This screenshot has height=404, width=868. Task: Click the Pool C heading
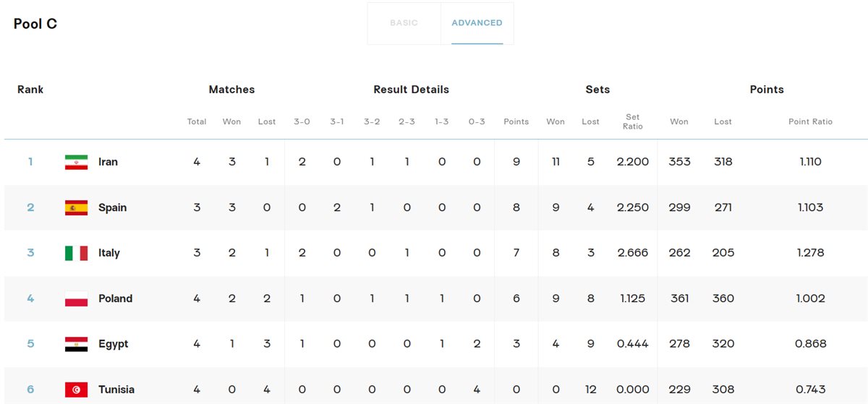point(35,24)
